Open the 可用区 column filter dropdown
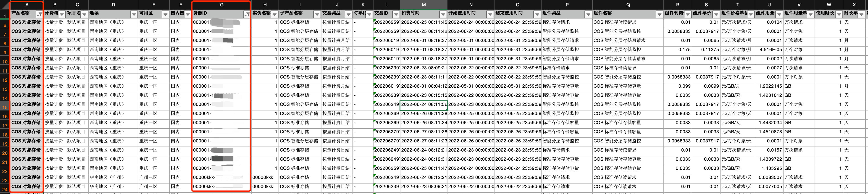Image resolution: width=868 pixels, height=194 pixels. point(166,14)
